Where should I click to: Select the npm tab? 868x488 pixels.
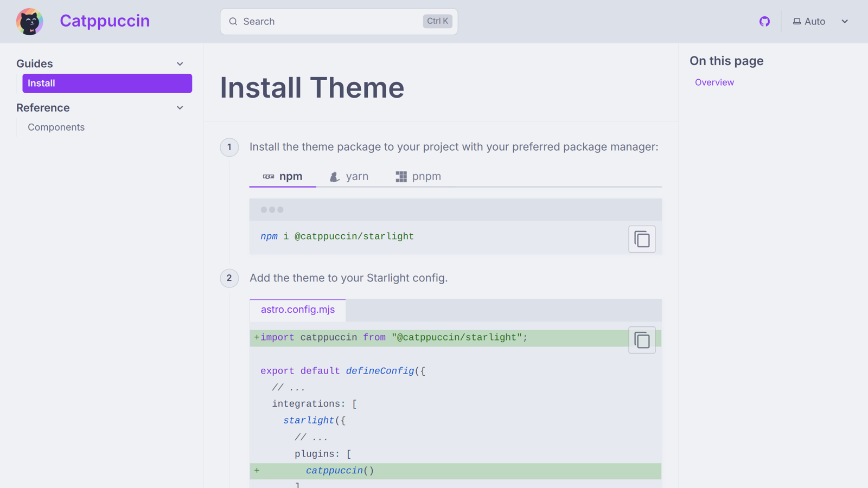tap(283, 176)
